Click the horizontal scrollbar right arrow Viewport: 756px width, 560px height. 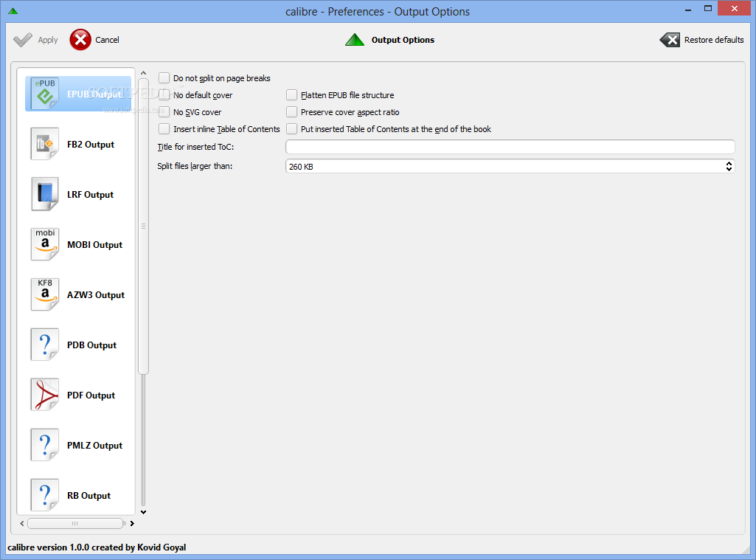click(x=132, y=523)
